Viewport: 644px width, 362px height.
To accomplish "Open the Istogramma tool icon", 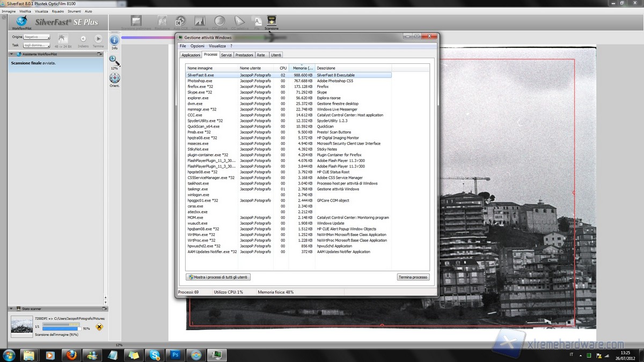I will [x=200, y=21].
